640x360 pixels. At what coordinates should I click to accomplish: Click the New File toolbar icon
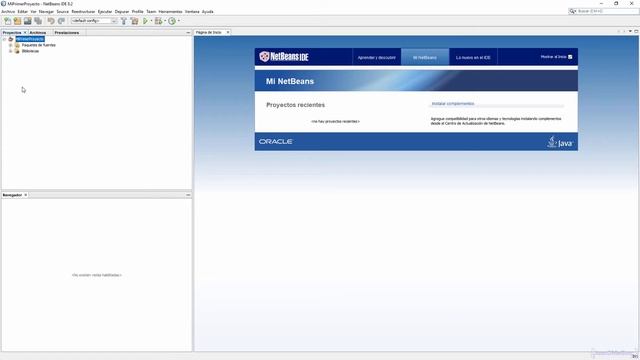point(7,21)
